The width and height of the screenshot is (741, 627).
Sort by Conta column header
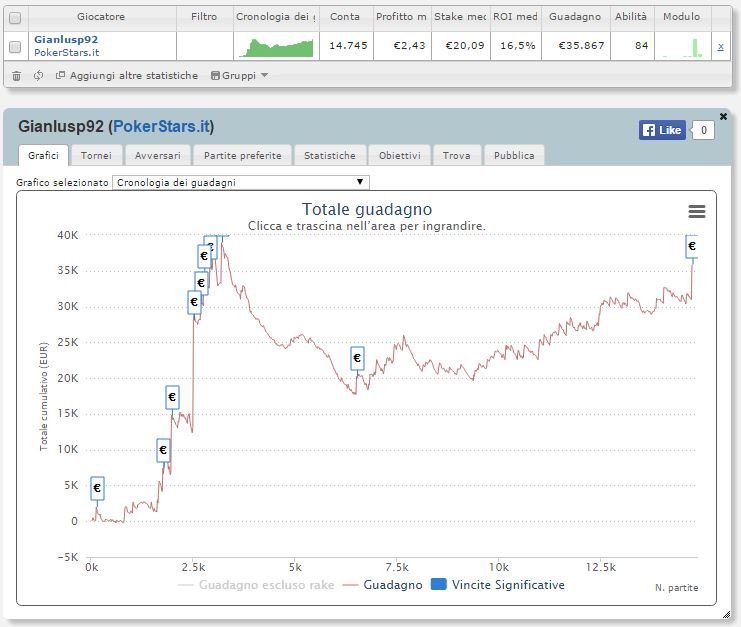point(345,17)
